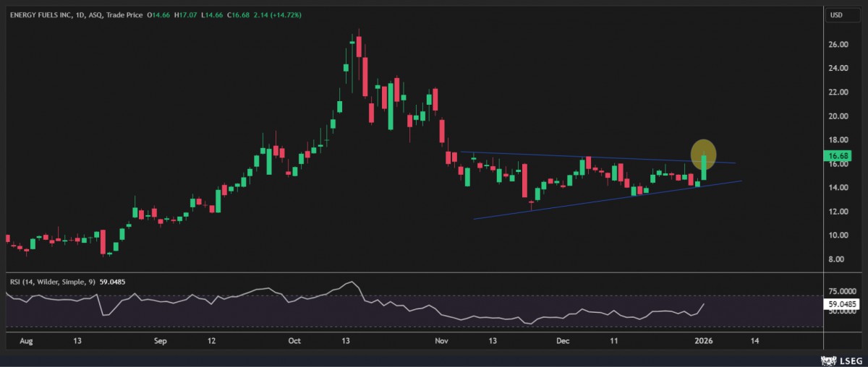Click the Oct label on time axis
This screenshot has width=868, height=367.
(x=294, y=340)
